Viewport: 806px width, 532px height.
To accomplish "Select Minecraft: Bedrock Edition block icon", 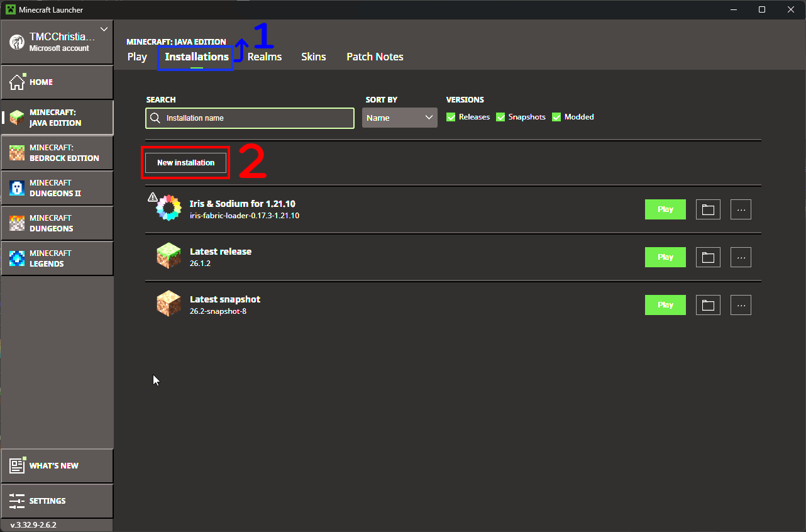I will click(x=17, y=153).
